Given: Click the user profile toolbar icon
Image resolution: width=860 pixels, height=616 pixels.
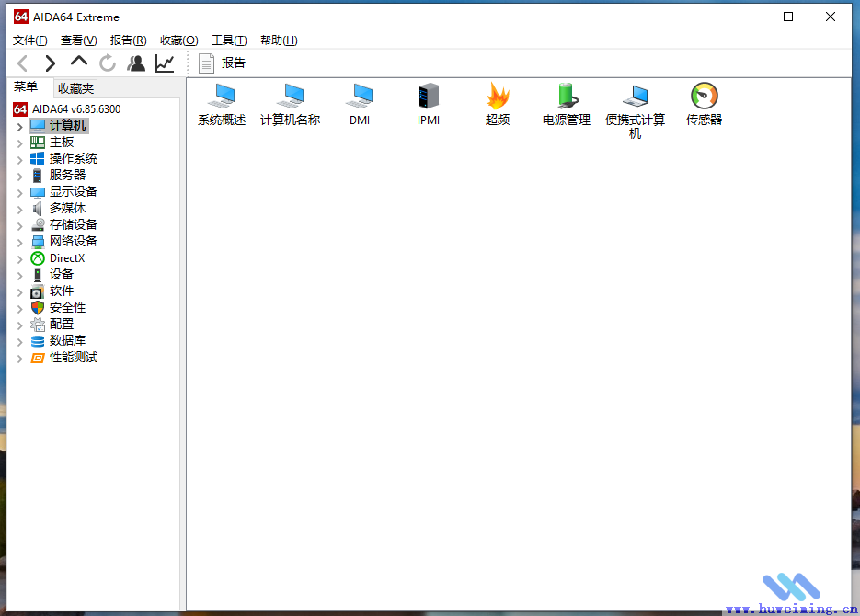Looking at the screenshot, I should click(136, 63).
